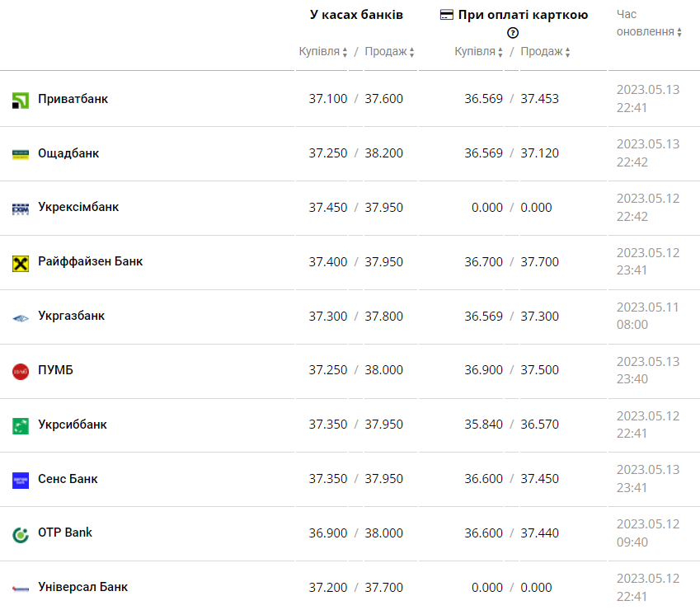This screenshot has height=610, width=700.
Task: Click the ПУМБ red logo icon
Action: 21,371
